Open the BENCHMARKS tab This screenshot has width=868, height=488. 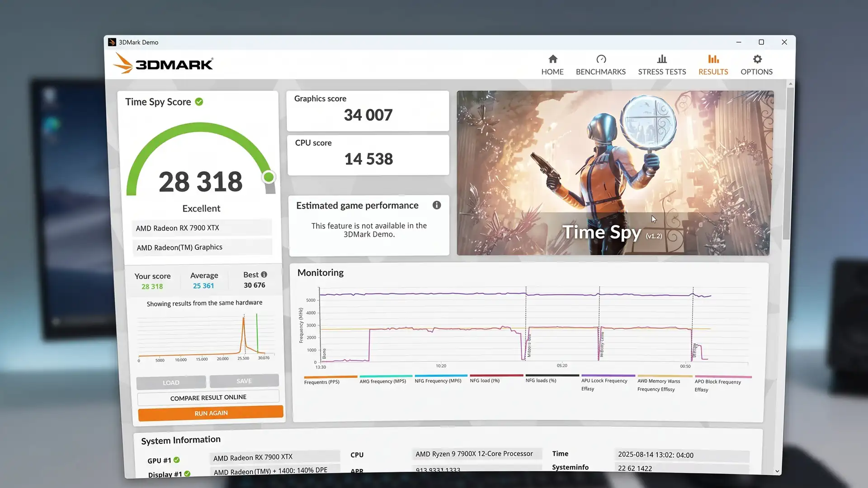pos(601,65)
